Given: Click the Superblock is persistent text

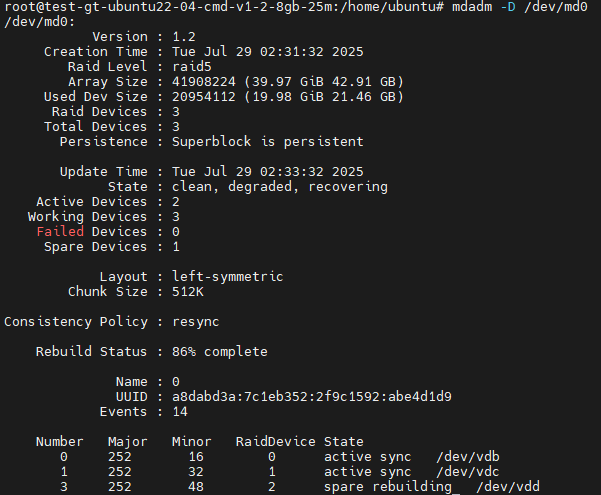Looking at the screenshot, I should [x=268, y=142].
